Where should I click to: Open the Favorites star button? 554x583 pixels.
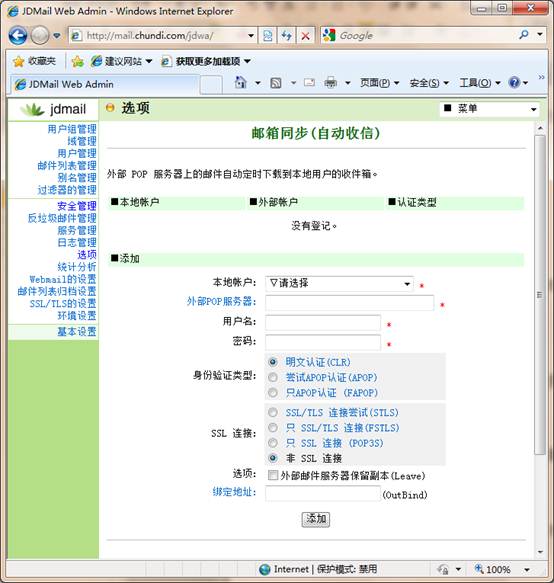click(34, 61)
